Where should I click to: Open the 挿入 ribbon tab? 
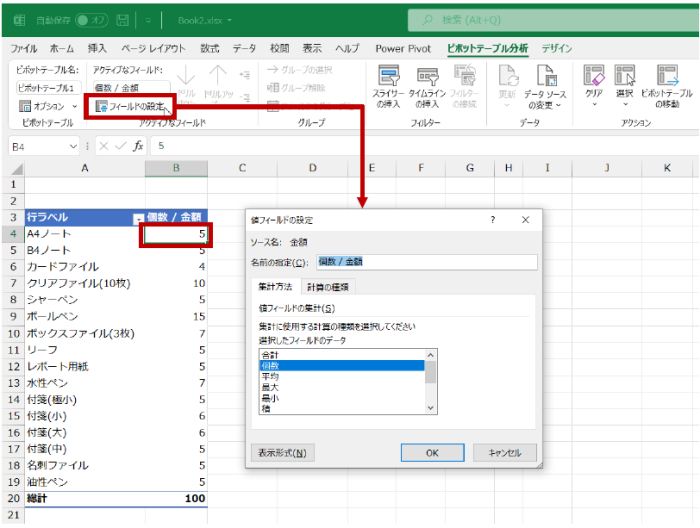(97, 48)
